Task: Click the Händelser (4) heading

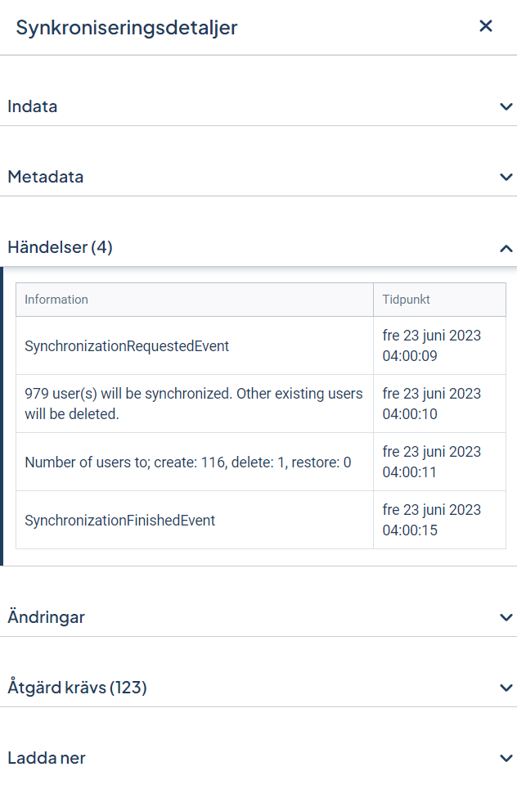Action: tap(60, 247)
